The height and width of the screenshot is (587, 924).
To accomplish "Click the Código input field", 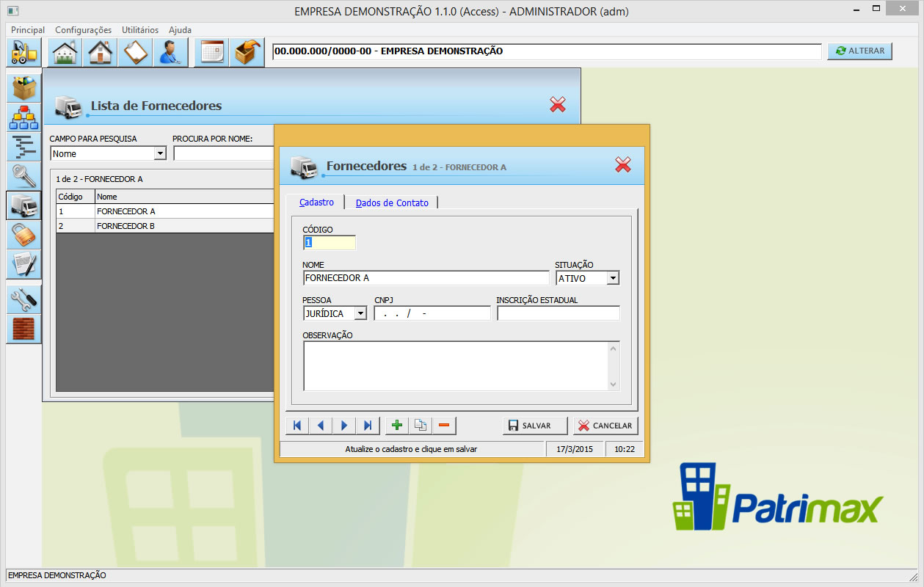I will coord(329,243).
